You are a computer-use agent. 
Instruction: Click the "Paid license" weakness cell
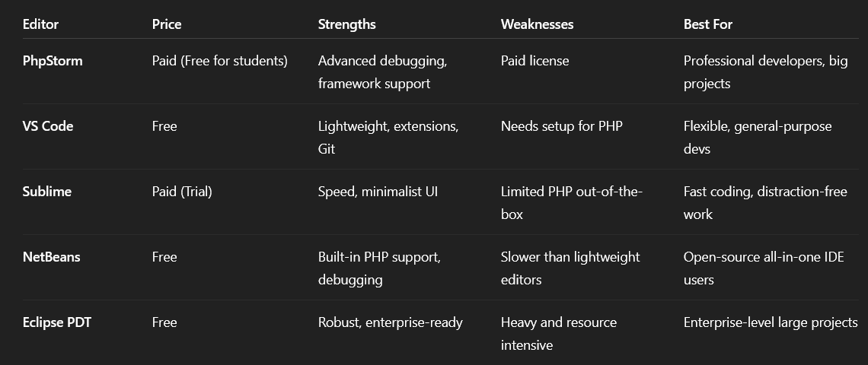535,61
